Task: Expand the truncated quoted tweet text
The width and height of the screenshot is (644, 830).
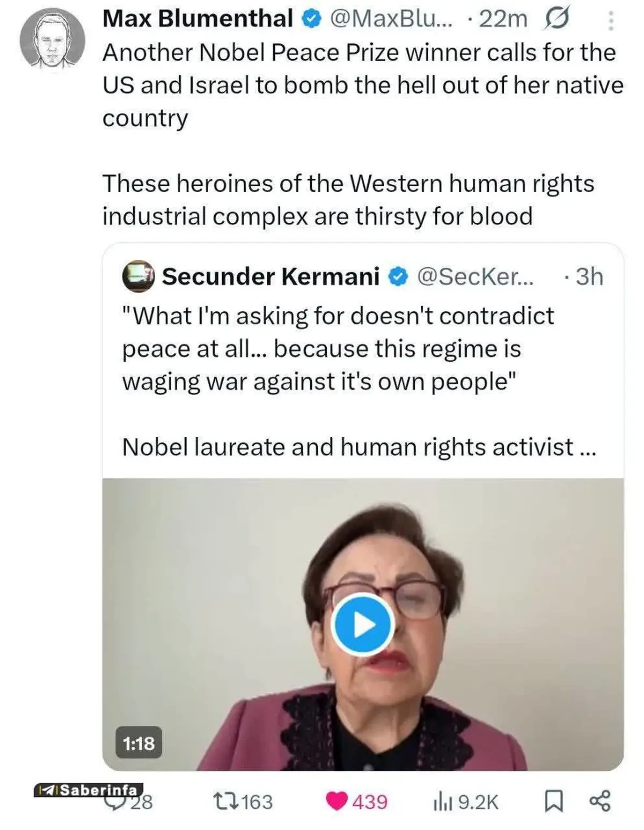Action: coord(588,448)
